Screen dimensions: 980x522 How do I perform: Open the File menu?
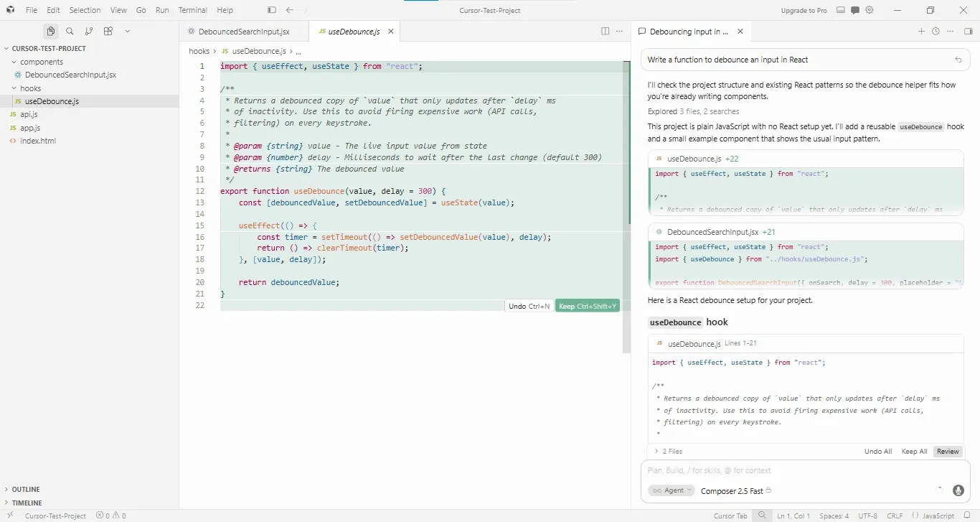coord(32,10)
